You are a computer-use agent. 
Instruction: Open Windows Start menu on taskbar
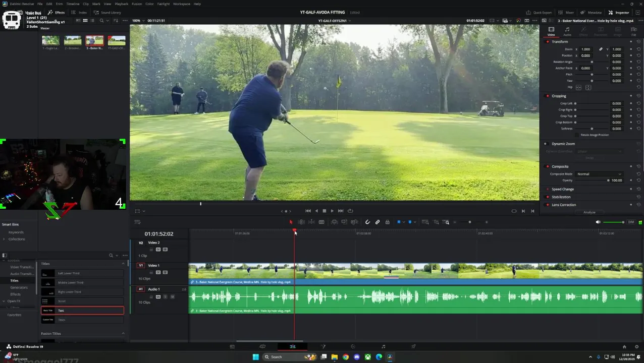click(x=255, y=357)
